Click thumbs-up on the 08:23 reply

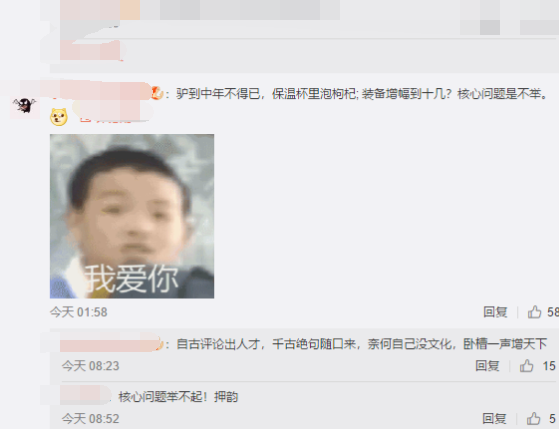point(526,366)
